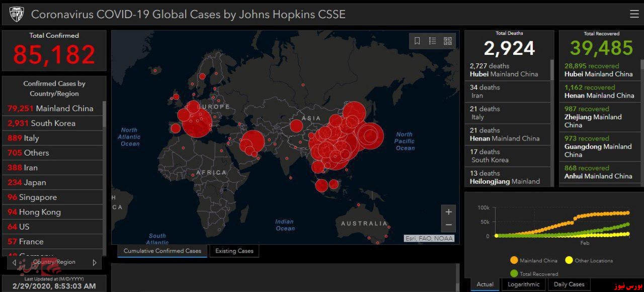Viewport: 644px width, 292px height.
Task: Toggle Total Recovered legend series
Action: coord(534,274)
